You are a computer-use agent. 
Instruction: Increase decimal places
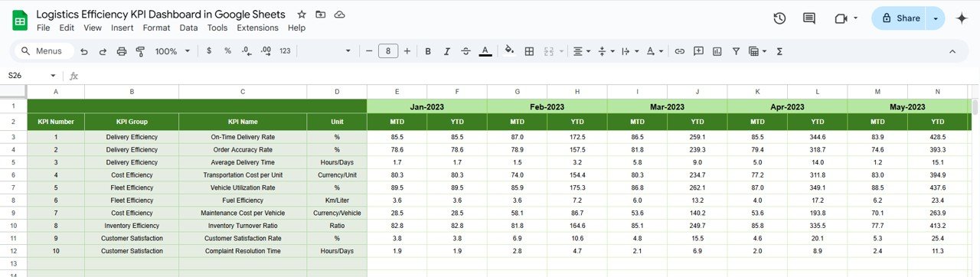266,51
